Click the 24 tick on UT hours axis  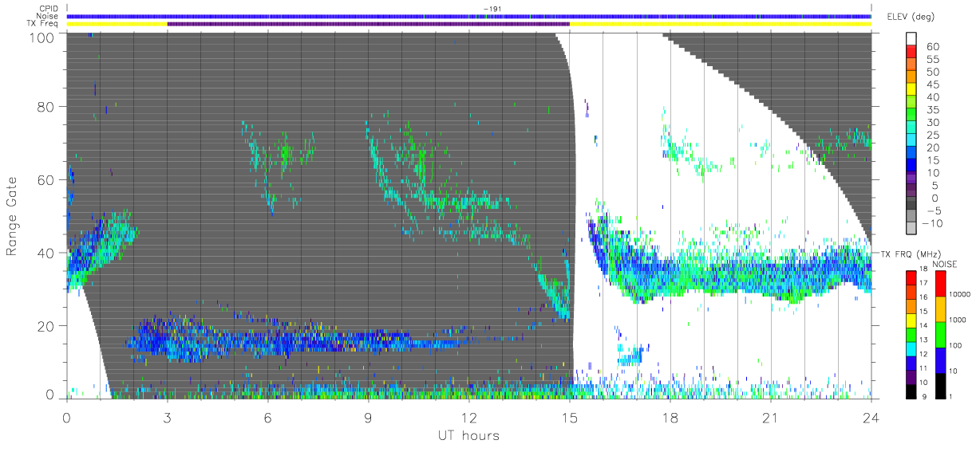[871, 418]
